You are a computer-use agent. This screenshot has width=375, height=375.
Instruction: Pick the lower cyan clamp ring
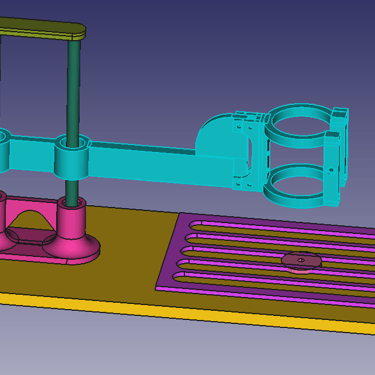[x=296, y=187]
